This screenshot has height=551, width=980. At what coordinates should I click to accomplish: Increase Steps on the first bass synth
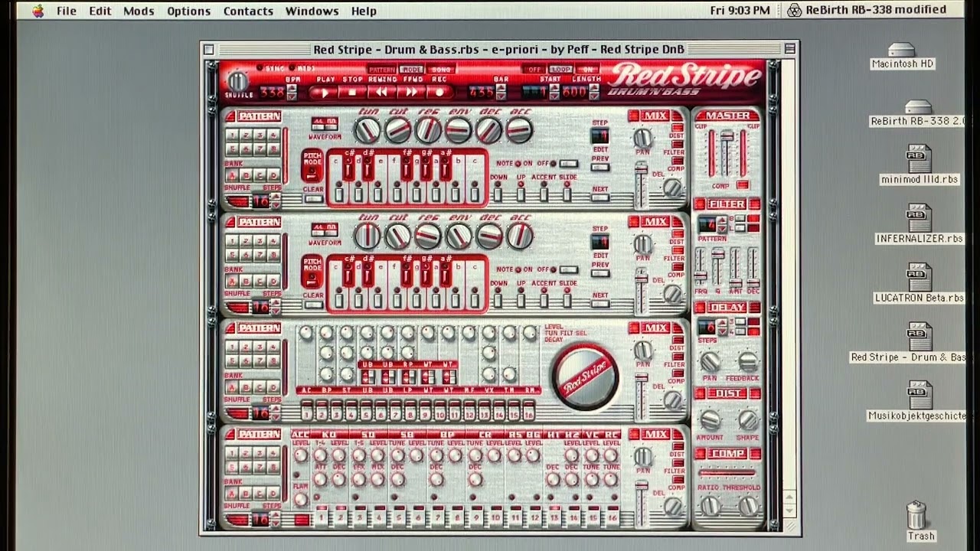pyautogui.click(x=276, y=197)
